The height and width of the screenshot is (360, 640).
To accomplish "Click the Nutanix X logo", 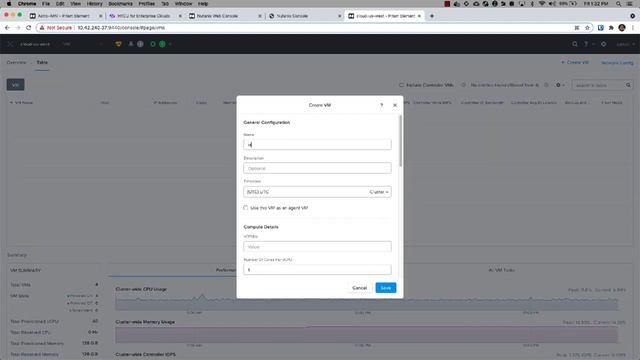I will click(x=11, y=44).
